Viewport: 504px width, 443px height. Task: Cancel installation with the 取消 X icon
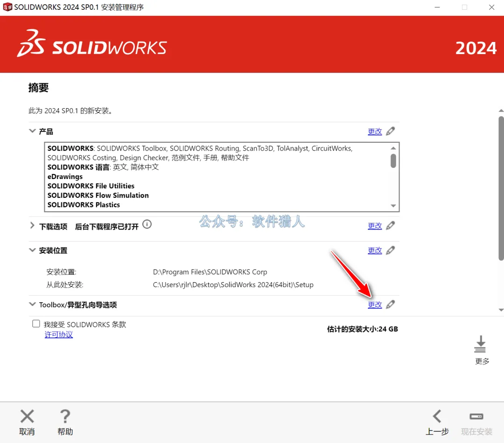(x=27, y=416)
